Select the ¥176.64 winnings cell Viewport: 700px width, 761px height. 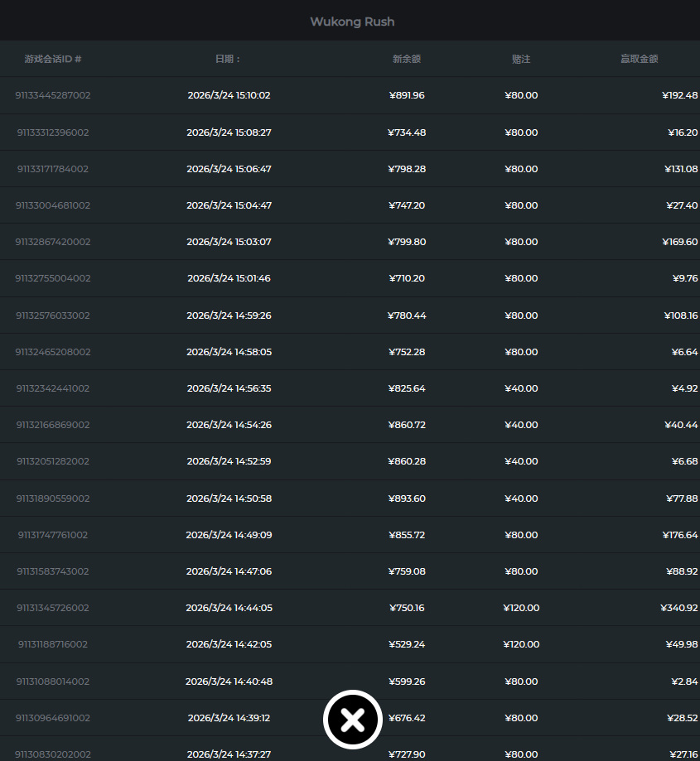pyautogui.click(x=680, y=535)
